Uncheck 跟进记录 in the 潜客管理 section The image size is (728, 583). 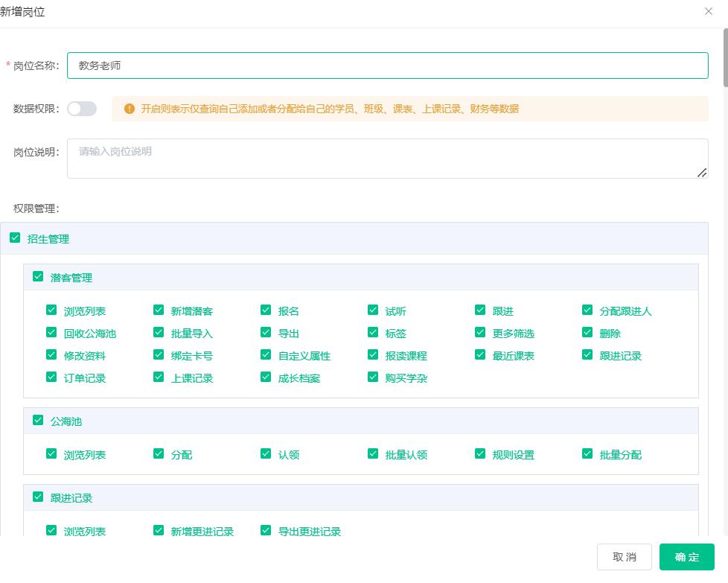point(587,355)
